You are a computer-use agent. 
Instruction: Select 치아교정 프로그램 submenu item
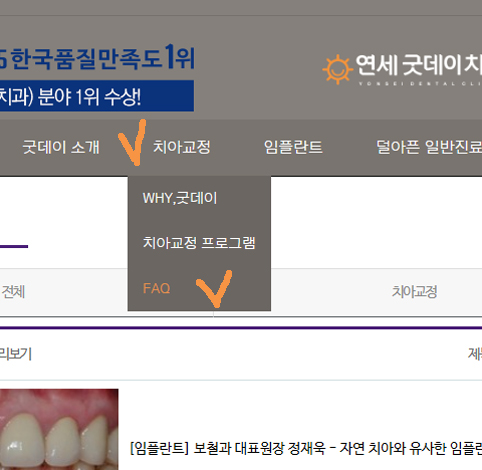tap(199, 243)
